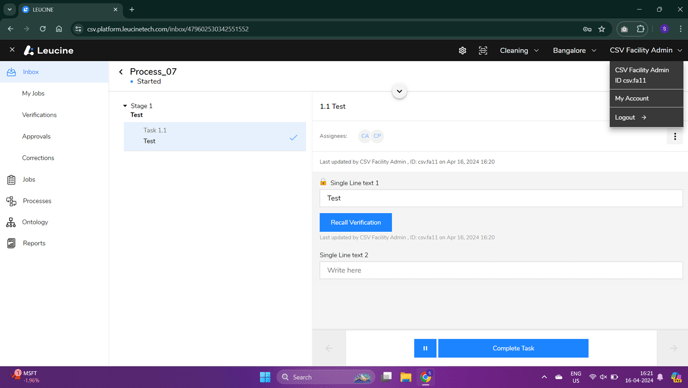
Task: Open the Windows Start menu
Action: pyautogui.click(x=265, y=377)
